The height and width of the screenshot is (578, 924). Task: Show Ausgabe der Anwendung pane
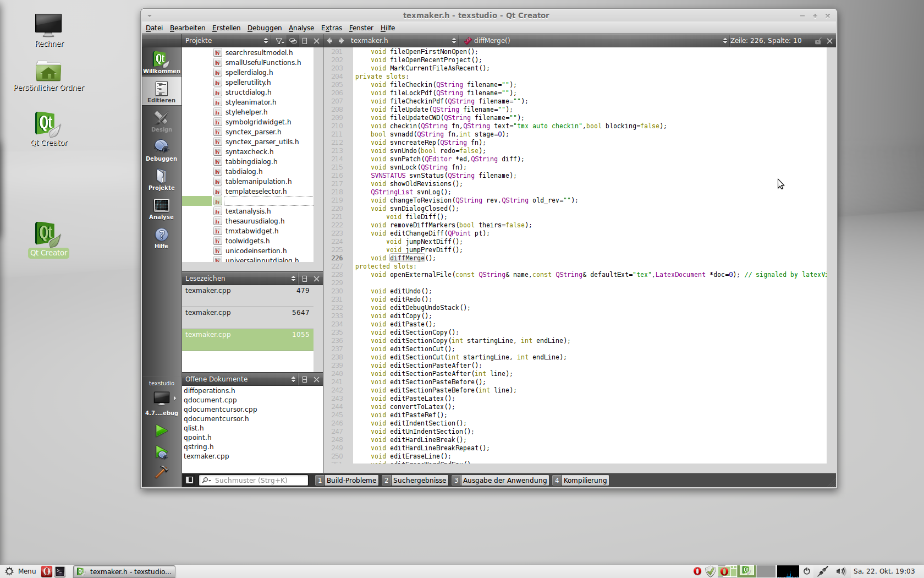pos(500,480)
